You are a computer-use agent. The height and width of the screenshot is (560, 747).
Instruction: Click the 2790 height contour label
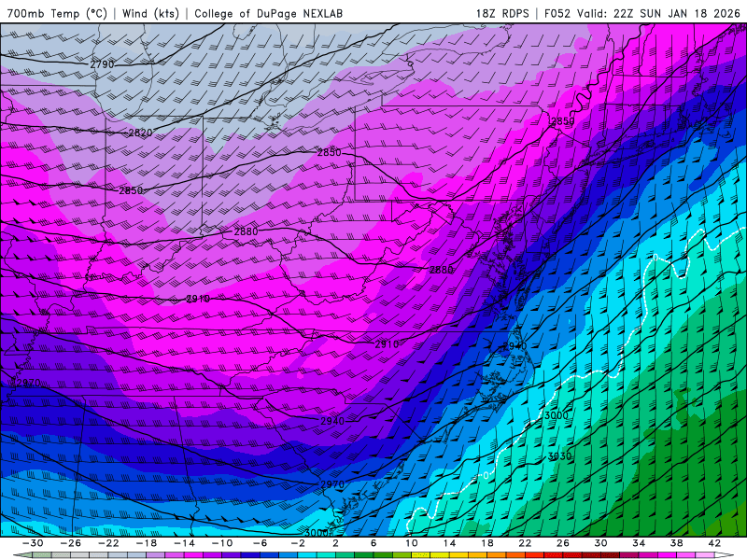coord(102,64)
